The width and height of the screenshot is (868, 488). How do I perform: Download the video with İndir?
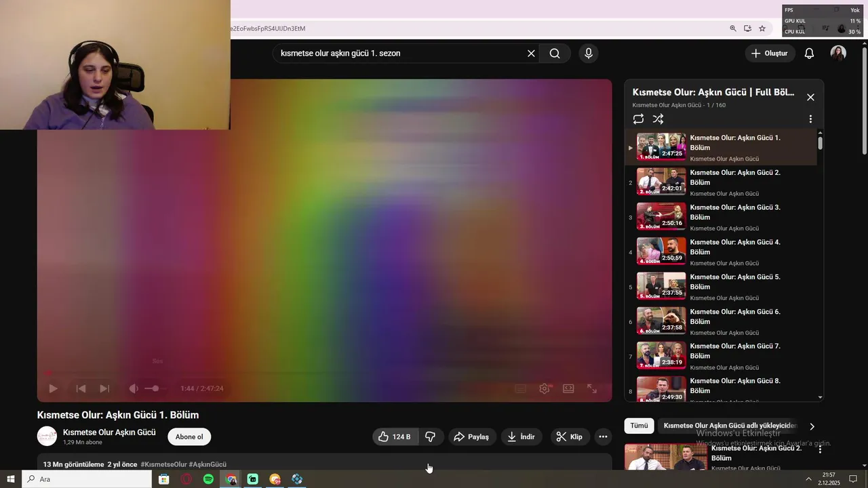point(521,437)
